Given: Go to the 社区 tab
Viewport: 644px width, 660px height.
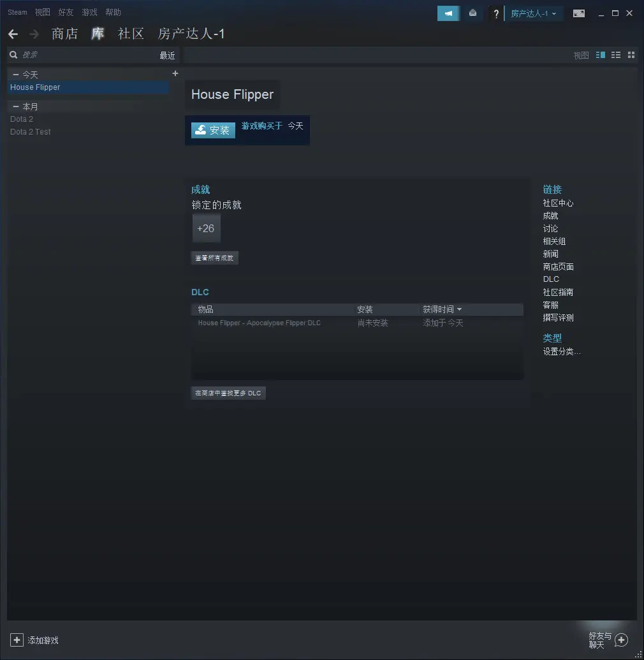Looking at the screenshot, I should click(131, 34).
